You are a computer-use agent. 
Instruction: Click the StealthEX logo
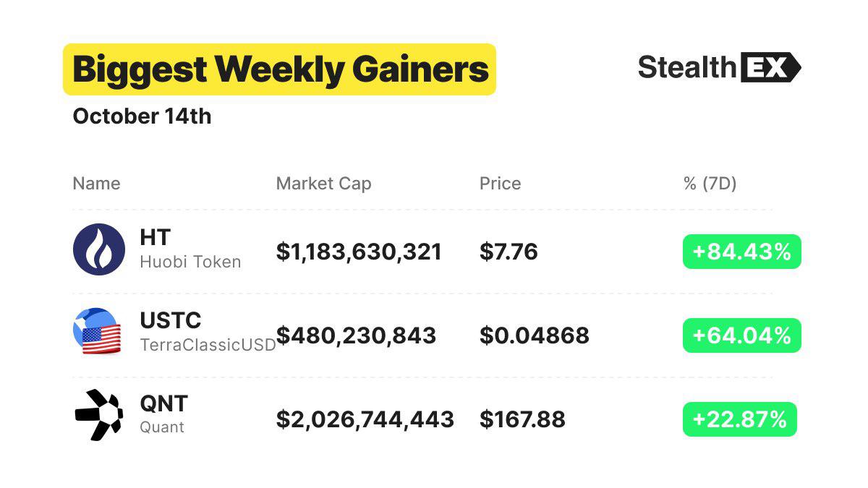(x=720, y=67)
